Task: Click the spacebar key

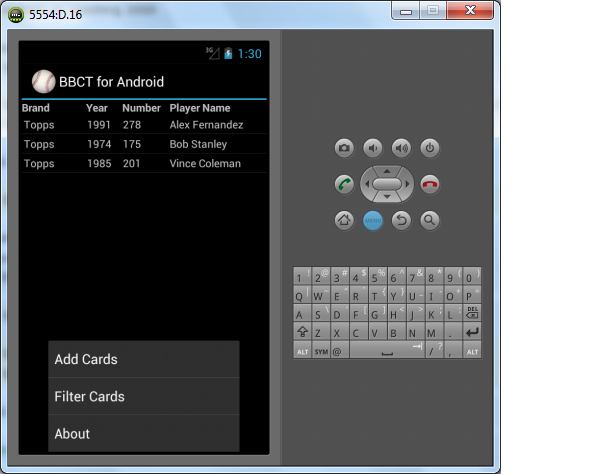Action: pyautogui.click(x=387, y=350)
